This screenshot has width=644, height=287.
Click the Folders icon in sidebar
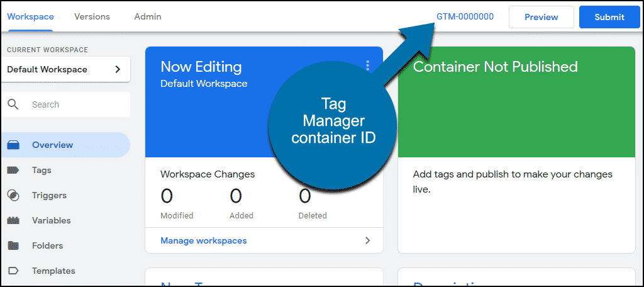[13, 245]
